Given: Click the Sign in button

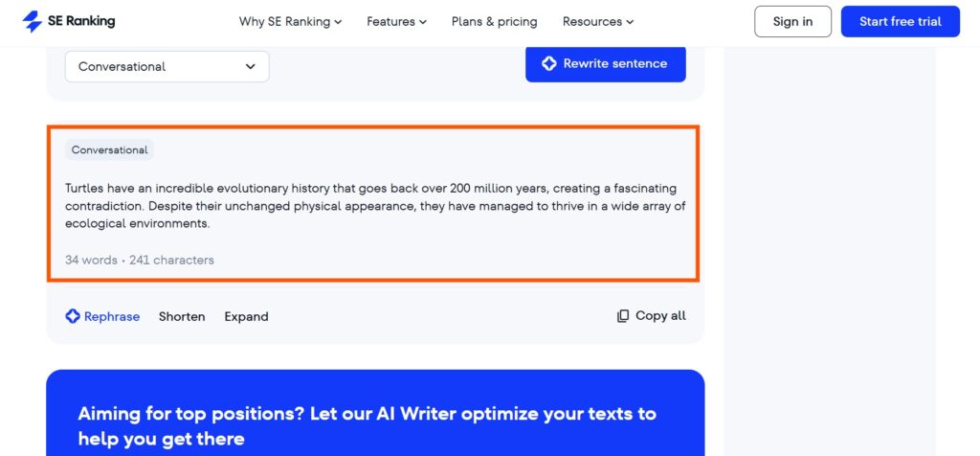Looking at the screenshot, I should click(x=792, y=21).
